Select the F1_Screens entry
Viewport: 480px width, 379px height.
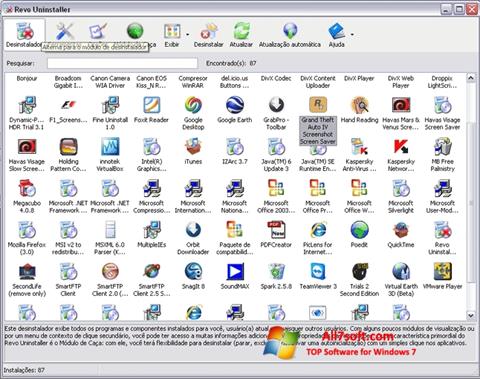(68, 110)
